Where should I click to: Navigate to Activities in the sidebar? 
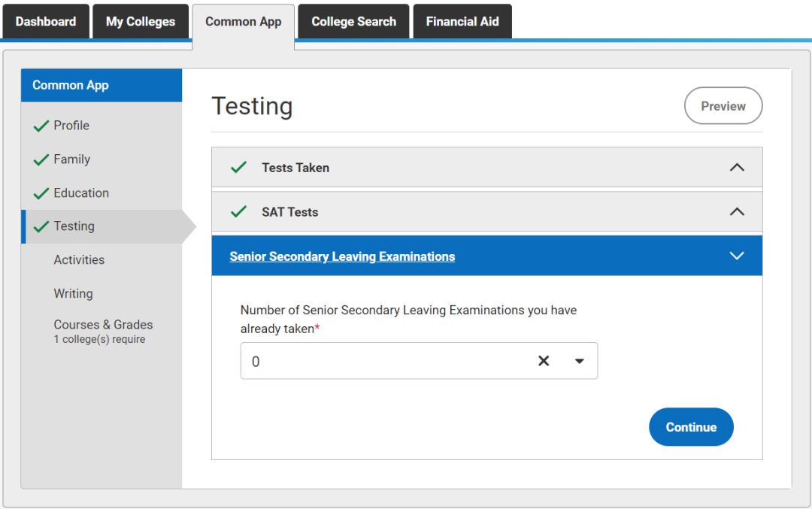click(79, 260)
